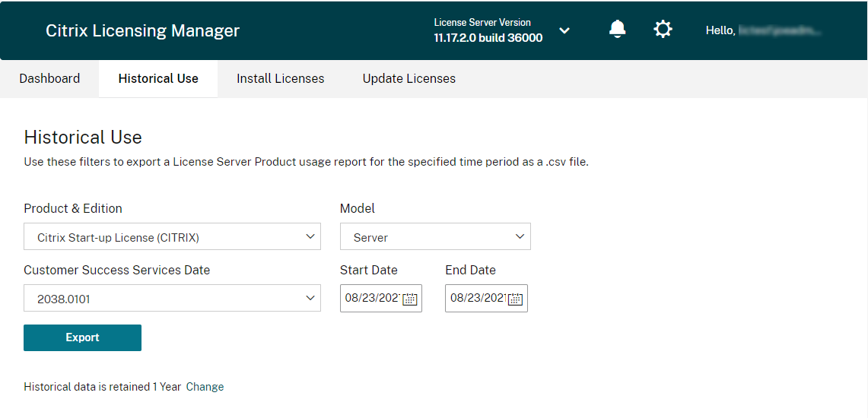Switch to the Dashboard tab
This screenshot has width=868, height=418.
[49, 78]
